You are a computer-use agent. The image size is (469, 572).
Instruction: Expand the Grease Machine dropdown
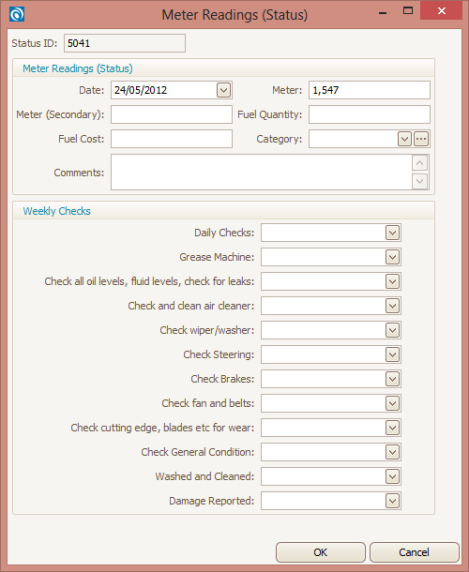click(x=392, y=257)
